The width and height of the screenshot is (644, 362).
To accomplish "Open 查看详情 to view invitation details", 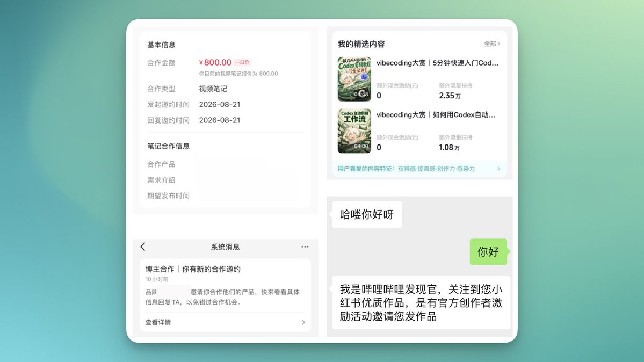I will [x=225, y=322].
